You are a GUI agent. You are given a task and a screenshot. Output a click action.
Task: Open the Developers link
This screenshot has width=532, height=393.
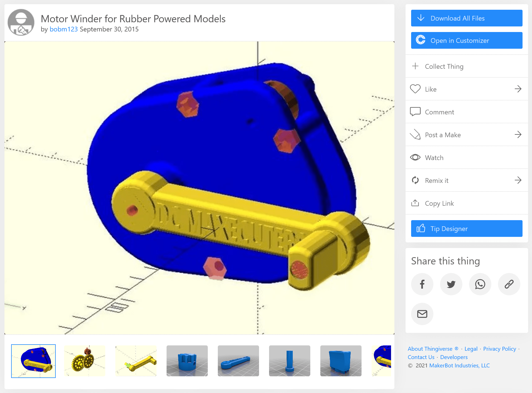[454, 357]
